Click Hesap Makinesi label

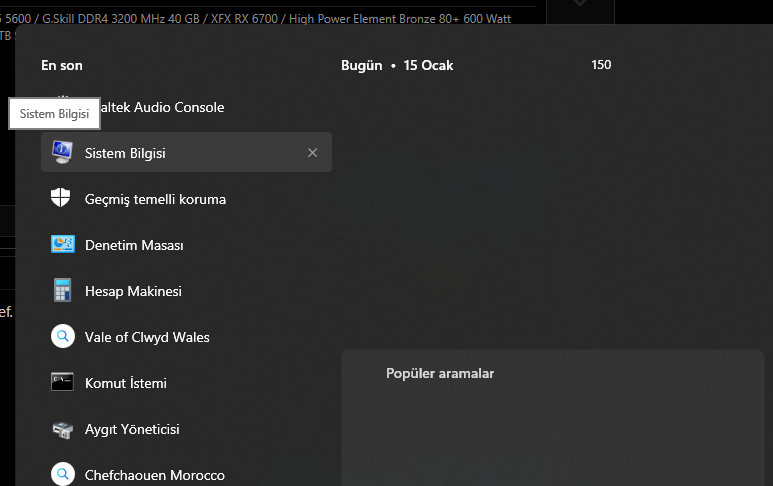133,291
